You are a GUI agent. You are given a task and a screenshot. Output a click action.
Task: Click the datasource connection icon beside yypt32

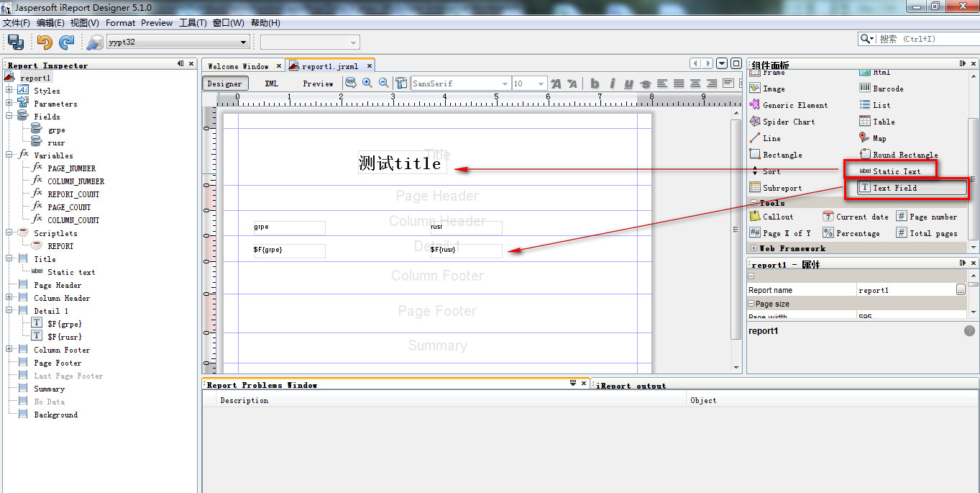click(x=94, y=42)
